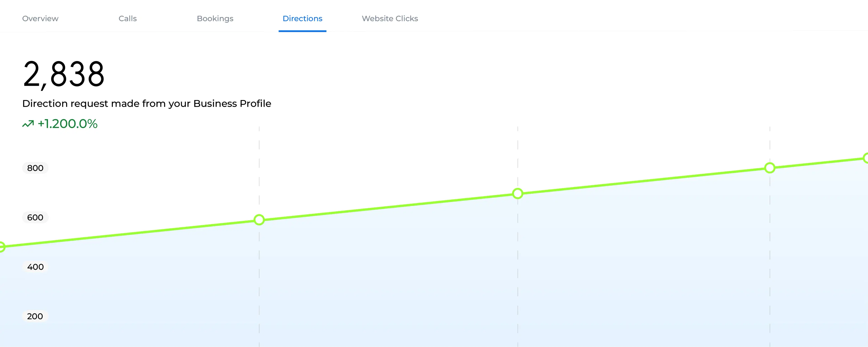The image size is (868, 347).
Task: Select the data point near 700
Action: 518,193
